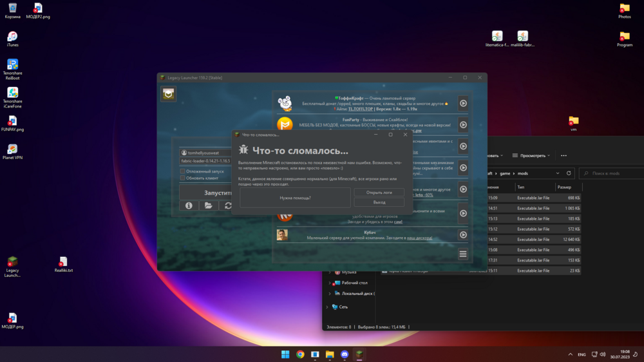Toggle the "Отложенный запуск" checkbox
The height and width of the screenshot is (362, 644).
pos(183,171)
